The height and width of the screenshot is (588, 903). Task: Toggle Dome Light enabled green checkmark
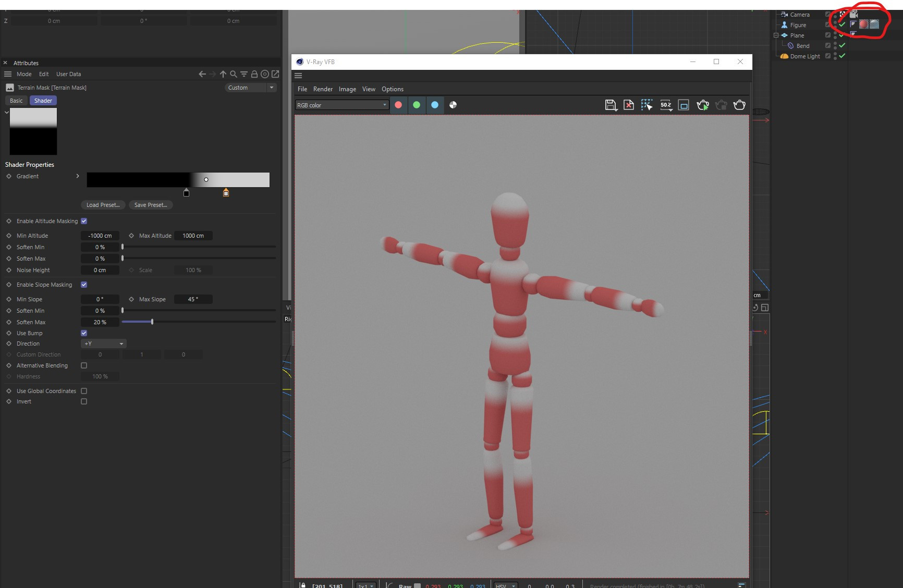[x=842, y=56]
